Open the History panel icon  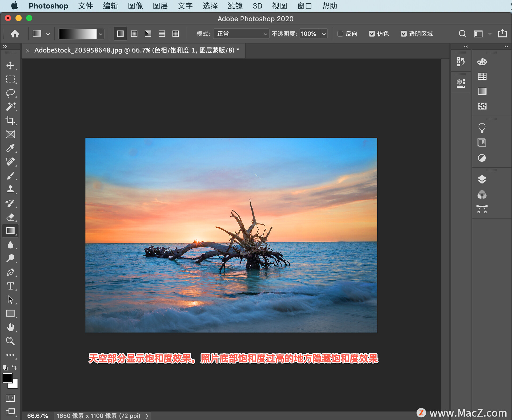[461, 62]
